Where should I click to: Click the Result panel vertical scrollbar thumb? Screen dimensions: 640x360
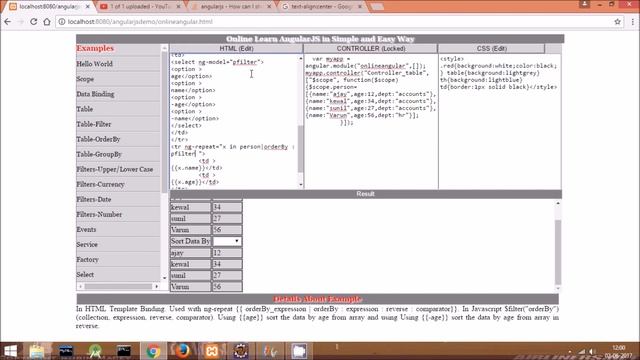pyautogui.click(x=558, y=252)
